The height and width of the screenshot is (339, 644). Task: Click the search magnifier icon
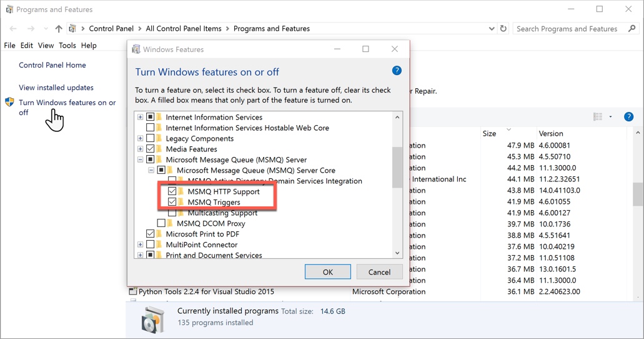632,29
